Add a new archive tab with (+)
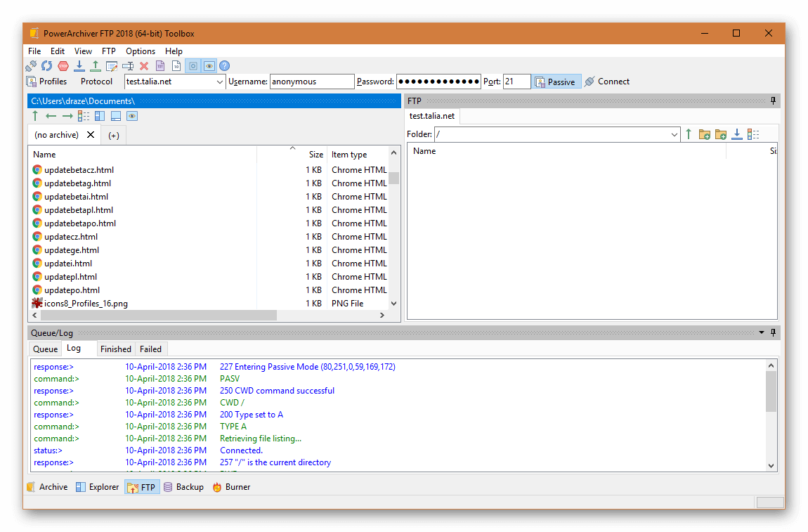This screenshot has width=808, height=532. tap(114, 135)
